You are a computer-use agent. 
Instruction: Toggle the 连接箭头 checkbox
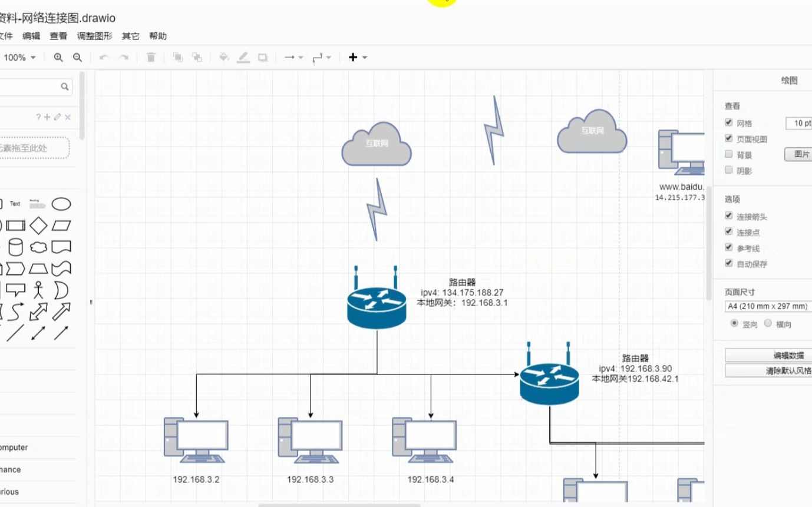click(729, 216)
